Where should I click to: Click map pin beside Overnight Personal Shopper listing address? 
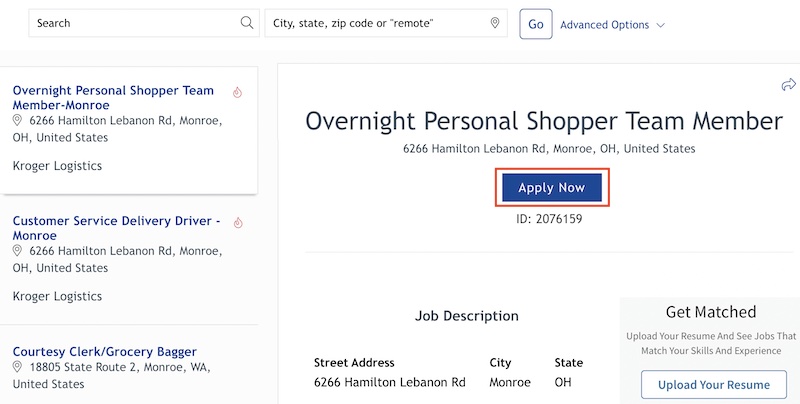tap(17, 120)
